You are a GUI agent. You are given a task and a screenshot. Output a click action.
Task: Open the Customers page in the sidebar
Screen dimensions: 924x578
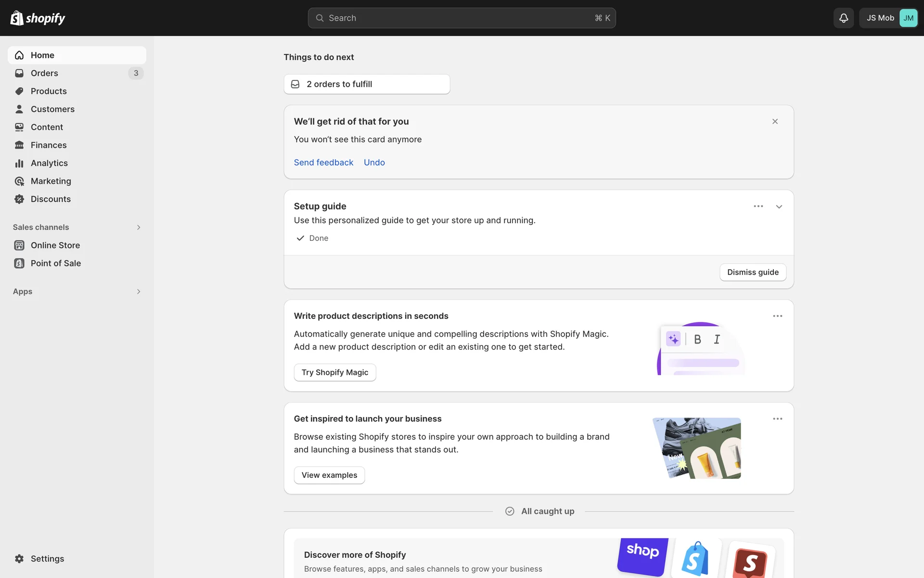(52, 109)
